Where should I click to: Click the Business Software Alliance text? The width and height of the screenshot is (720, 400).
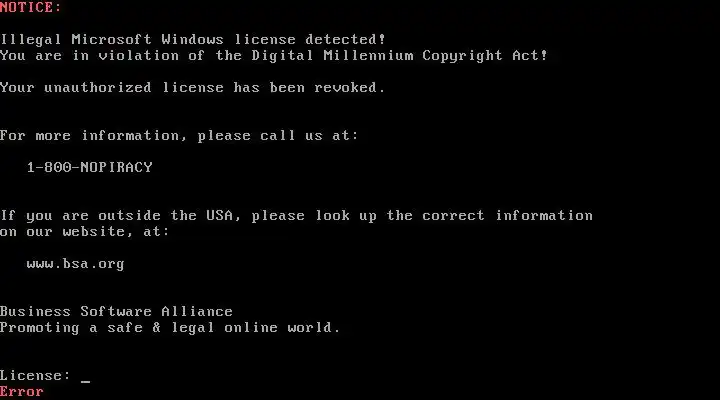[x=116, y=311]
